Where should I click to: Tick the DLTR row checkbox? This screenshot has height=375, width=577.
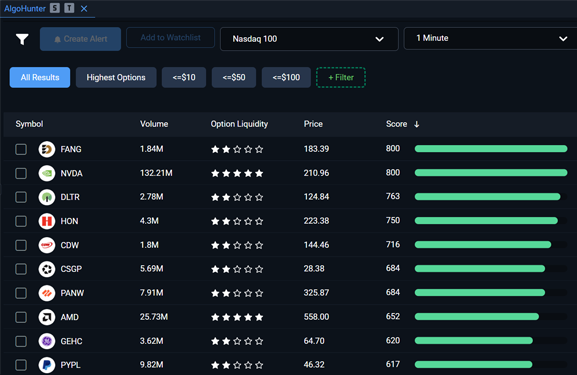point(21,197)
